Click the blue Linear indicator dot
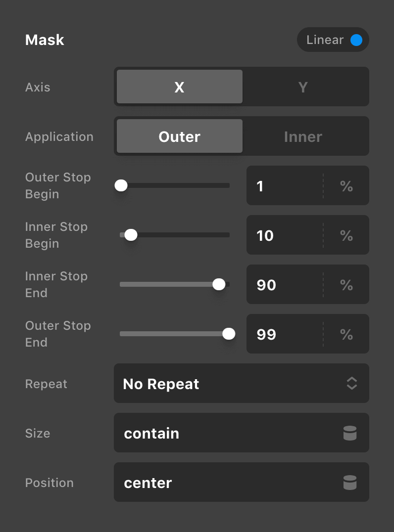394x532 pixels. (x=356, y=40)
